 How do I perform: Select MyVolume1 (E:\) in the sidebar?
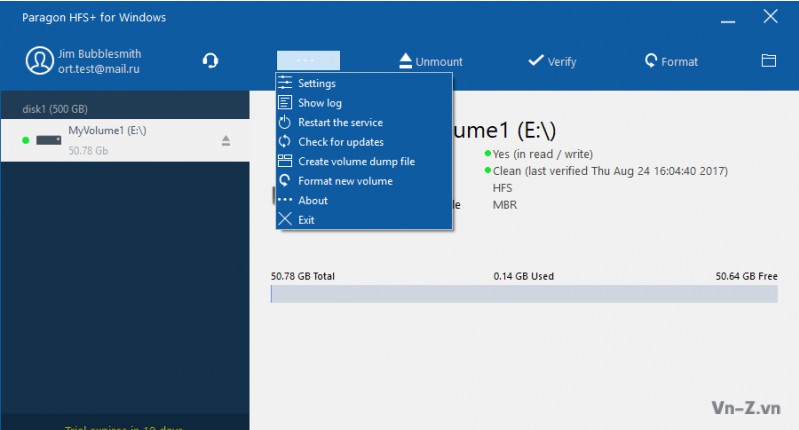pyautogui.click(x=125, y=140)
